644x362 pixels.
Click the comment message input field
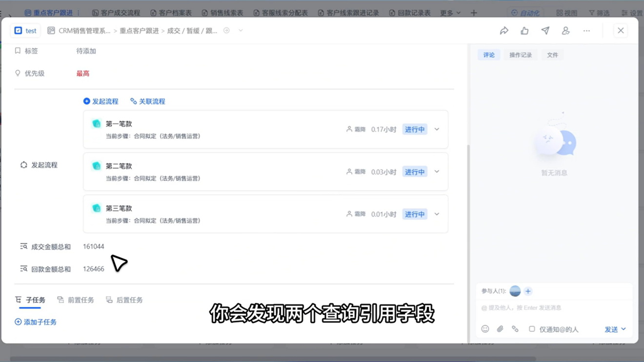click(554, 308)
